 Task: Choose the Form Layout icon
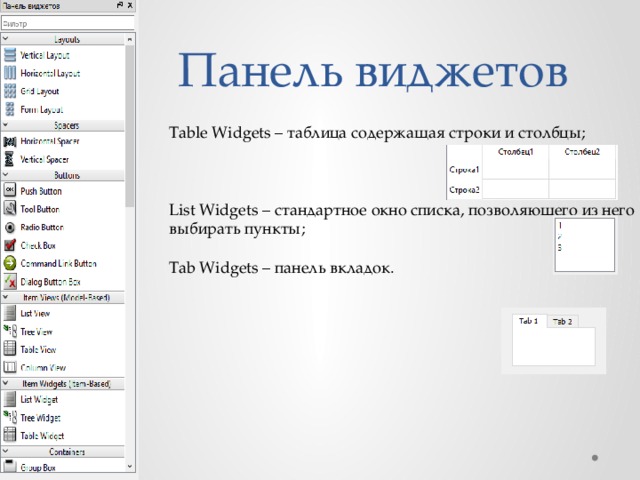[10, 109]
